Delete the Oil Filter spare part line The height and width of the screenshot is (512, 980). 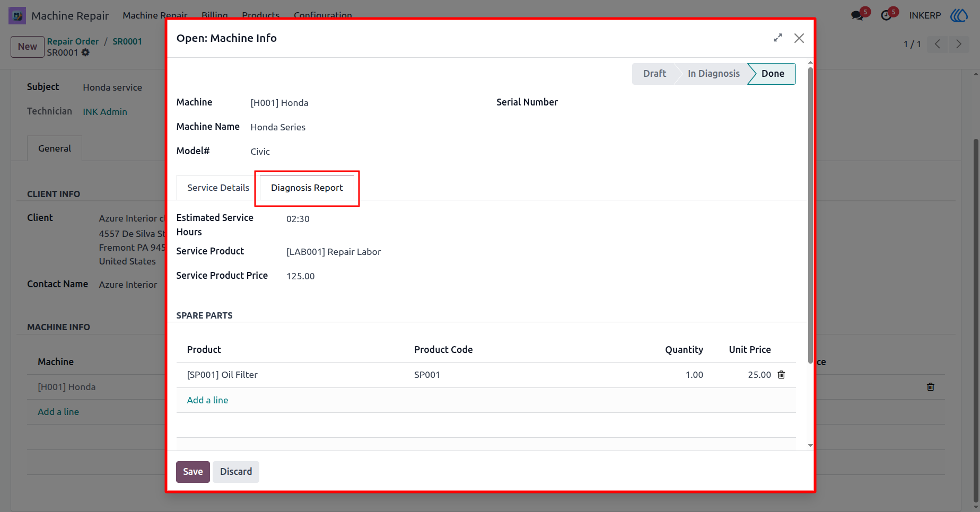point(781,375)
